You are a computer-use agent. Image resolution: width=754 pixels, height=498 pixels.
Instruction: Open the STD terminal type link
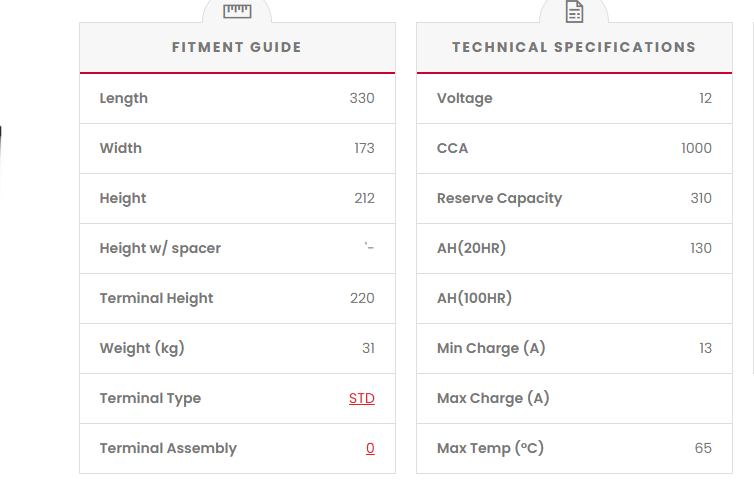(x=362, y=398)
